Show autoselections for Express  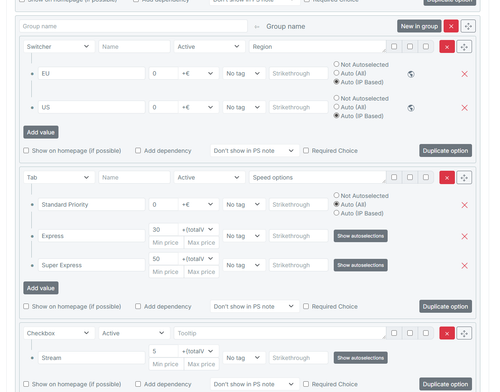click(x=361, y=236)
